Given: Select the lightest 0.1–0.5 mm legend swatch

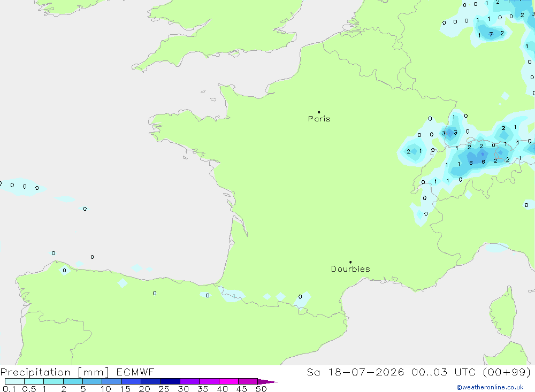Looking at the screenshot, I should (x=14, y=381).
